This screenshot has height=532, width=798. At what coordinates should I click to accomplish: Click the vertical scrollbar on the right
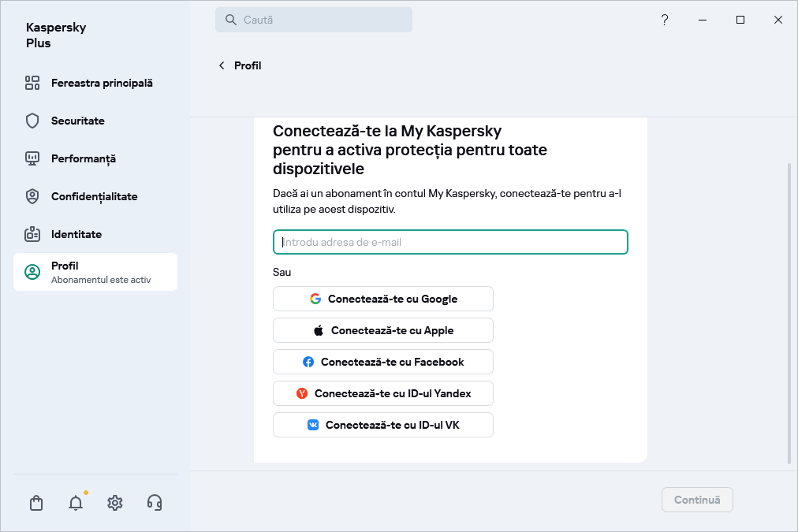tap(789, 314)
